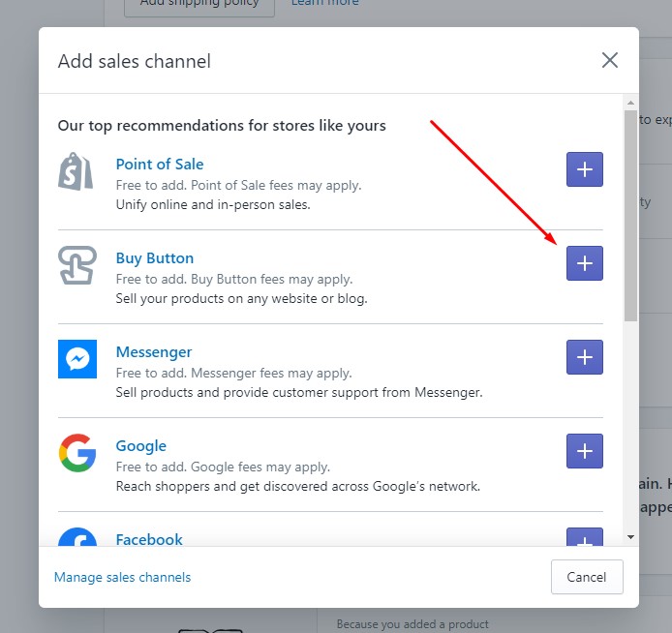Viewport: 672px width, 633px height.
Task: Click the scrollbar down arrow
Action: coord(630,537)
